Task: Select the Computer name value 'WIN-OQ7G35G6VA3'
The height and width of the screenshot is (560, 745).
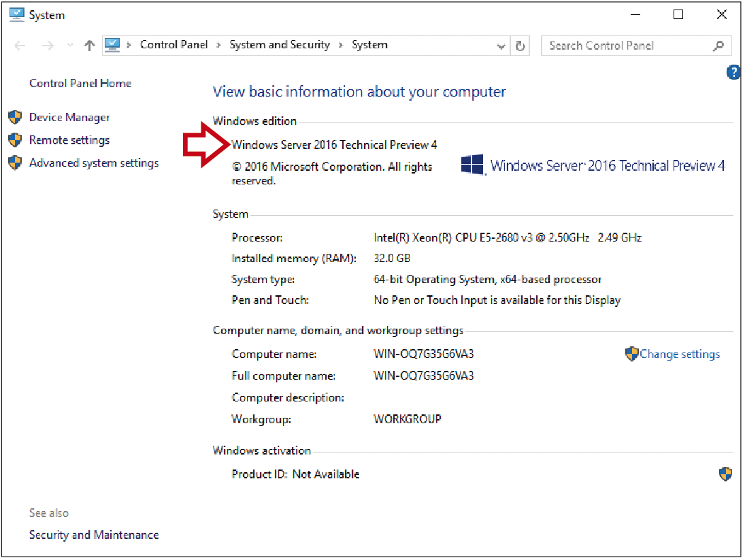Action: point(424,354)
